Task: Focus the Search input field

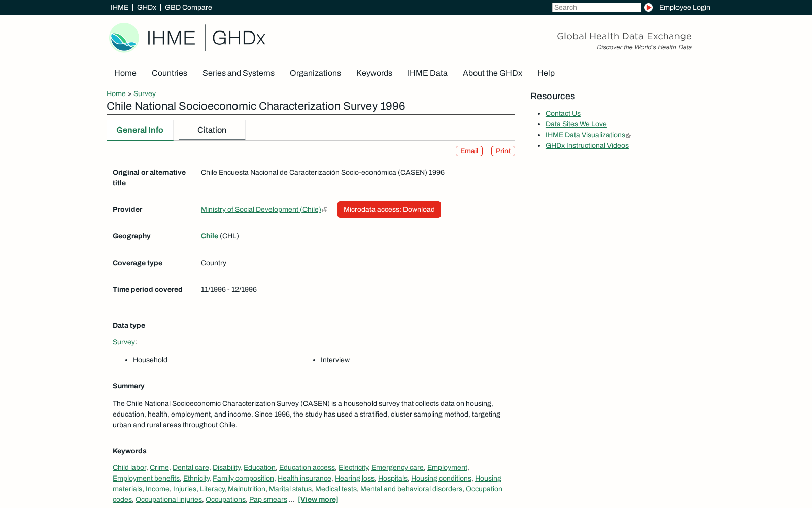Action: [x=596, y=7]
